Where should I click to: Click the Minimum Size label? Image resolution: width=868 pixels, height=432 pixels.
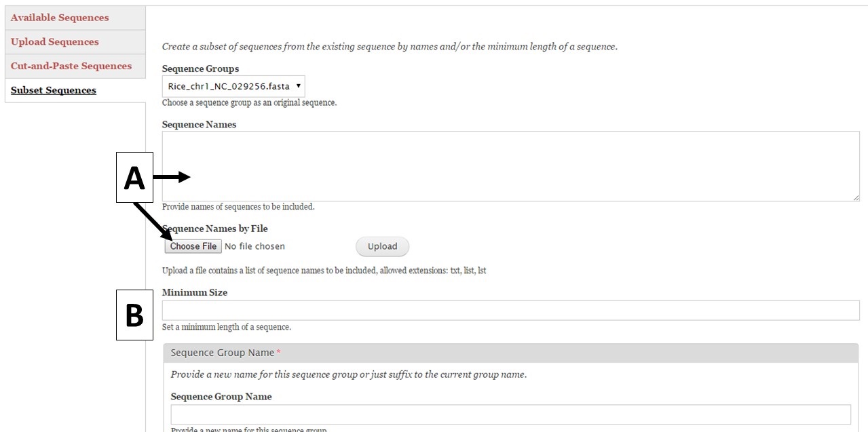tap(195, 292)
